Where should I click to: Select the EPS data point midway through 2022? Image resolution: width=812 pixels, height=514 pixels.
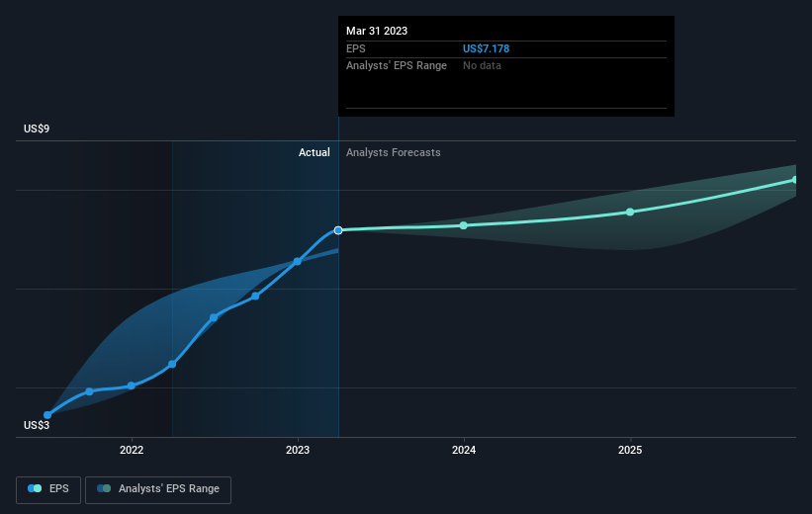coord(215,317)
